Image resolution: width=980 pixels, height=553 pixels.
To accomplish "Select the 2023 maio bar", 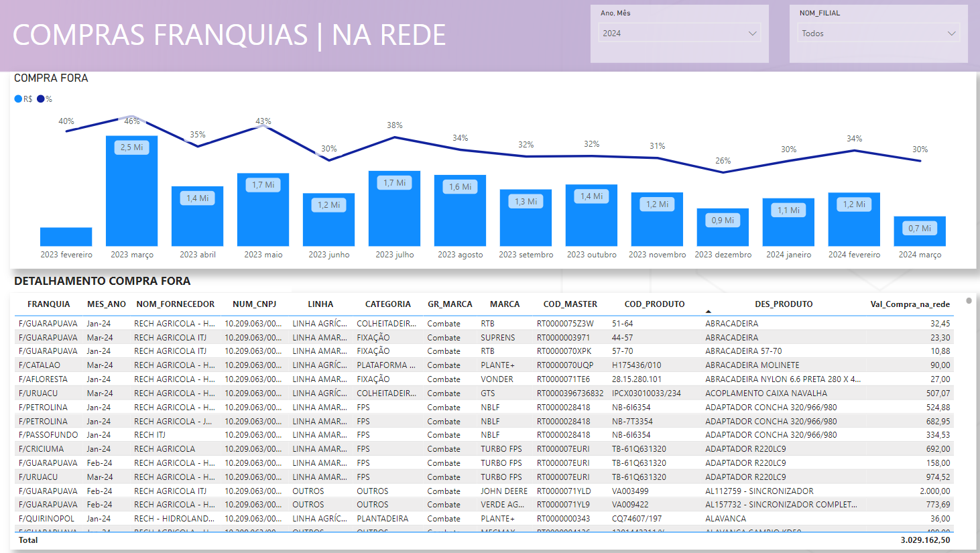I will click(x=263, y=210).
